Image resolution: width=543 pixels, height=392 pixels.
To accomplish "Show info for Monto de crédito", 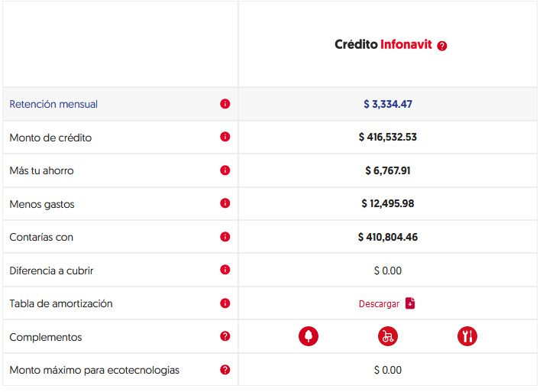I will [225, 137].
